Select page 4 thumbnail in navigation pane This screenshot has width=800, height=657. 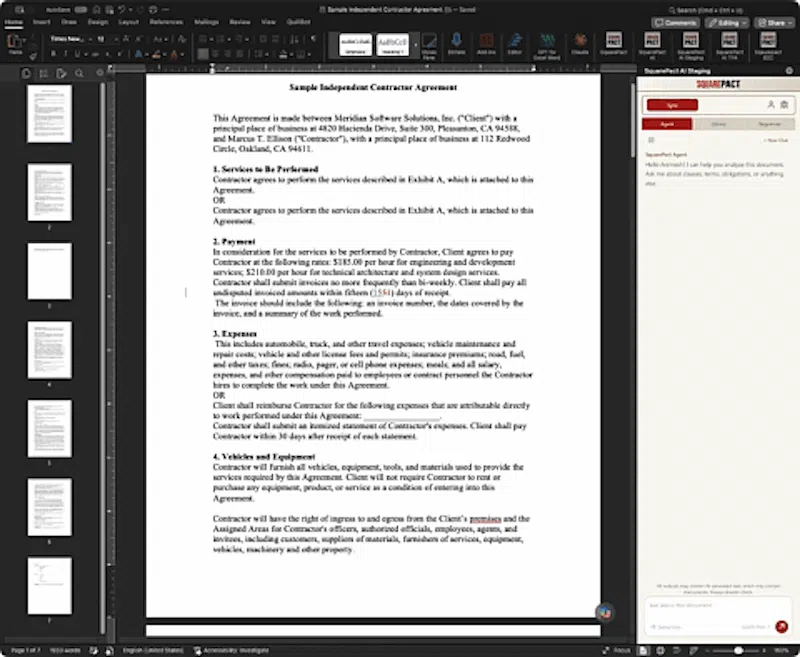[x=49, y=350]
